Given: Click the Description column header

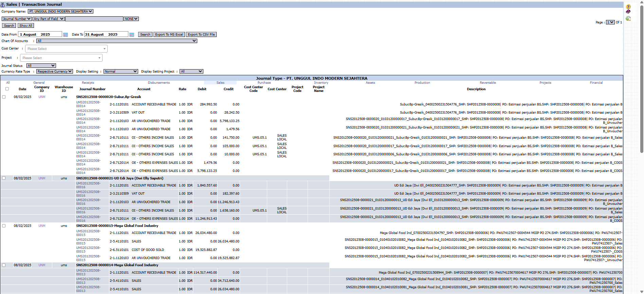Looking at the screenshot, I should pyautogui.click(x=476, y=89).
